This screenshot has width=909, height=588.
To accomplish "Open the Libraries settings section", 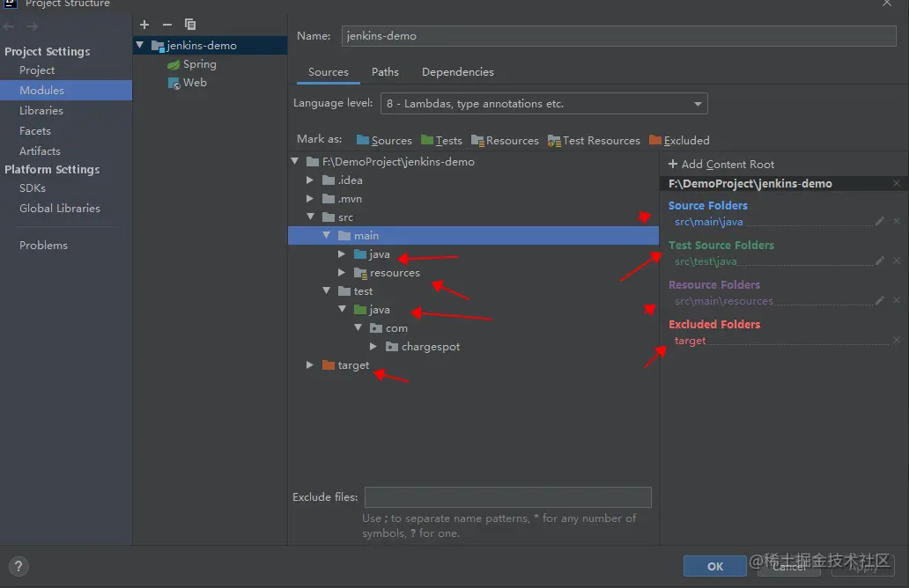I will 41,111.
